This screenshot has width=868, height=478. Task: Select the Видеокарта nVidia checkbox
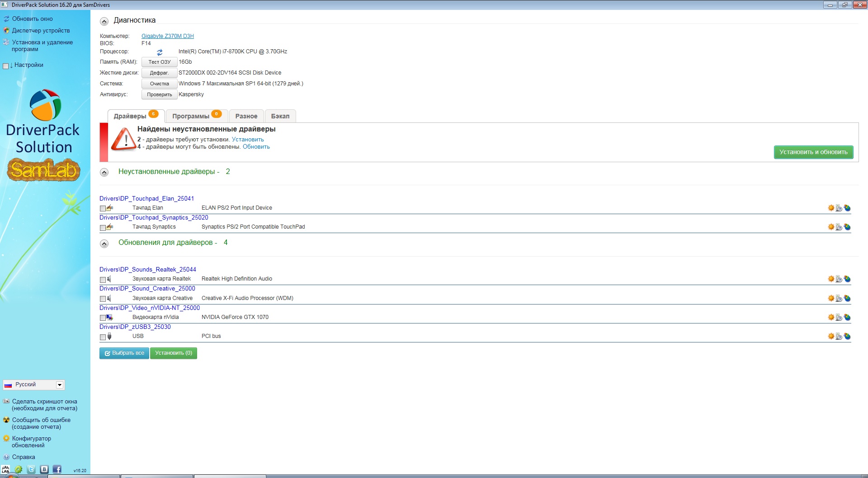103,318
